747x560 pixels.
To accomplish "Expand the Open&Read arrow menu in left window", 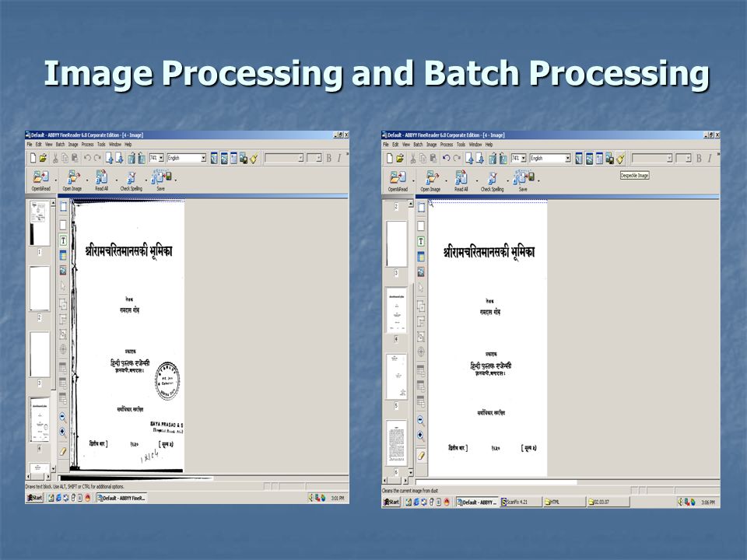I will point(55,180).
